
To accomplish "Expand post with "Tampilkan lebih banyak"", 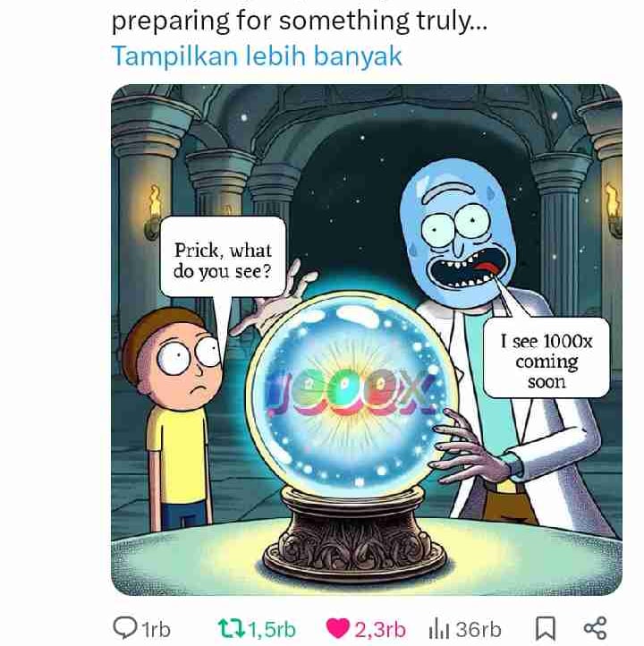I will click(x=257, y=56).
